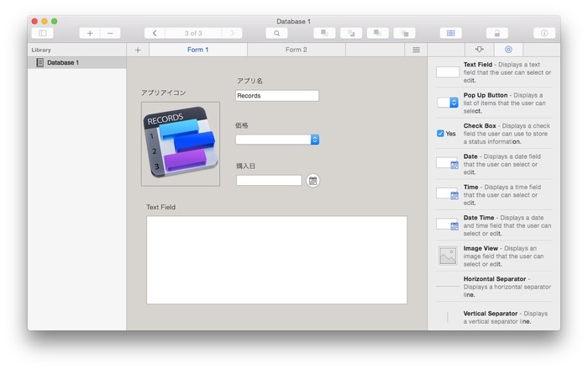Click the 価格 label
Screen dimensions: 588x370
242,125
